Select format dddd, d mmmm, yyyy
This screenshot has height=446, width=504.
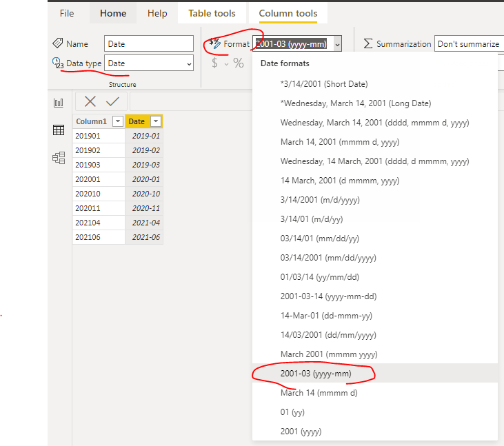(375, 161)
